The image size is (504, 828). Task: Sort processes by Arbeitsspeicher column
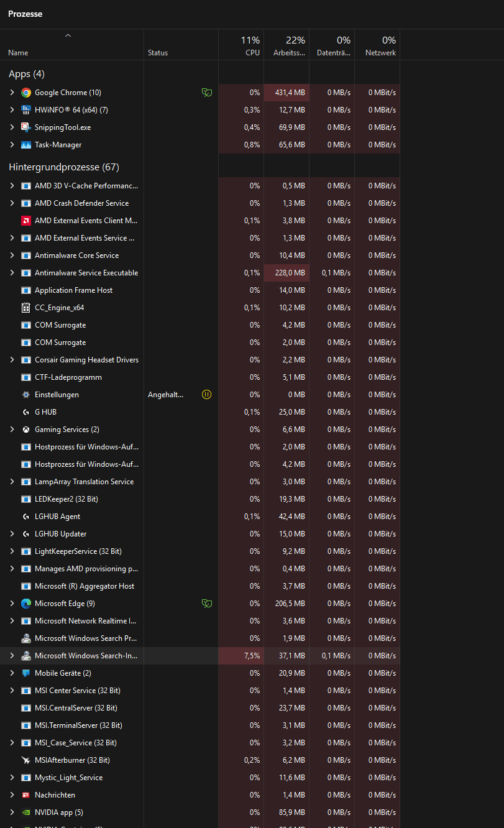[286, 45]
